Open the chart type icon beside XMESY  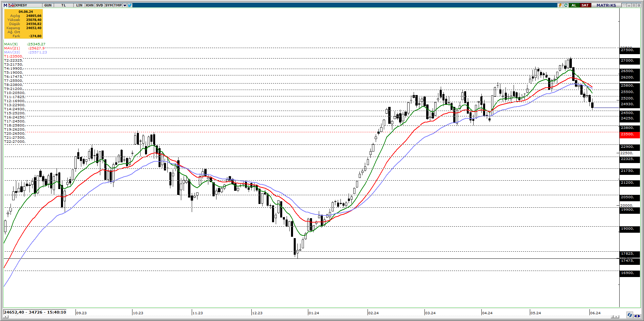pos(12,5)
